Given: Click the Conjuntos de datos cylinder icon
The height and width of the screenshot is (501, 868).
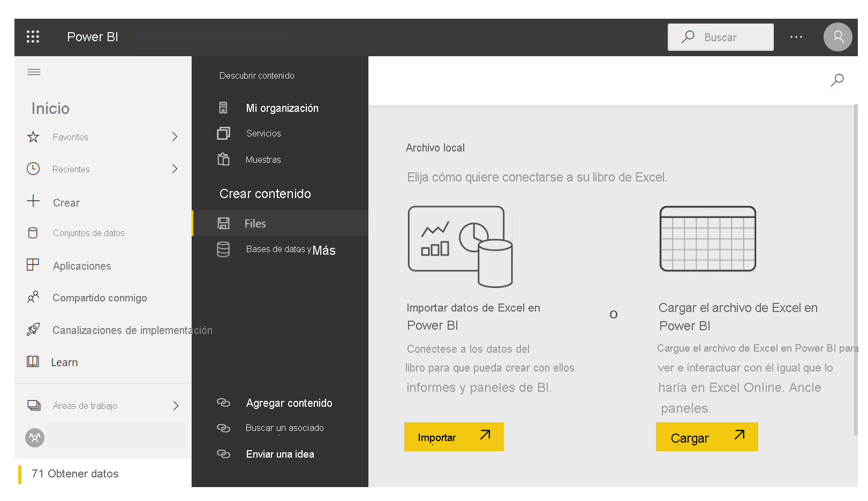Looking at the screenshot, I should tap(33, 233).
